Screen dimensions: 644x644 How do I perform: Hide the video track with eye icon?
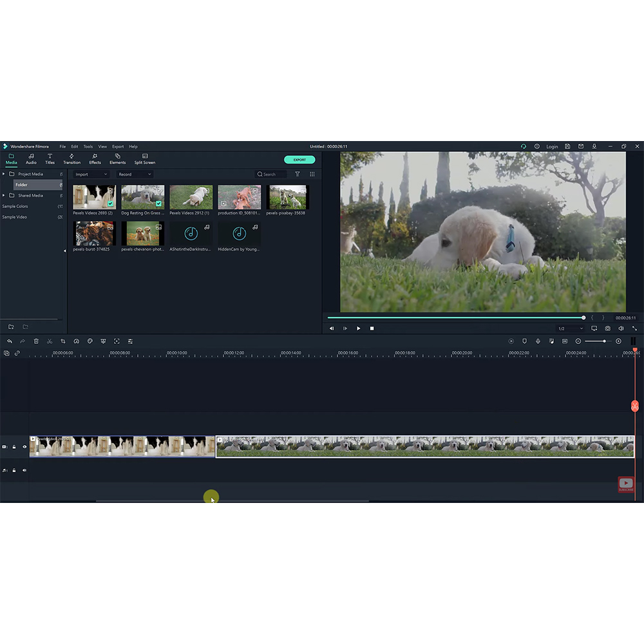[24, 447]
